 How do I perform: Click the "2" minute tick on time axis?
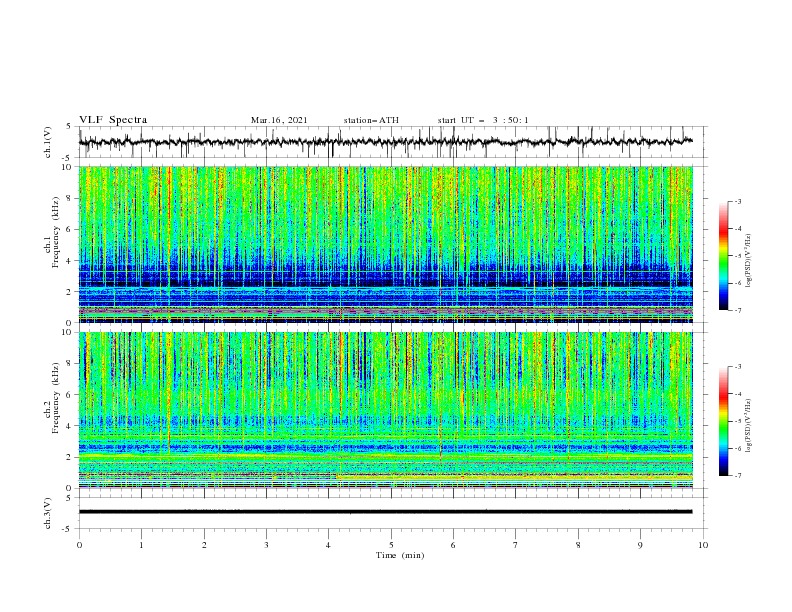click(204, 545)
